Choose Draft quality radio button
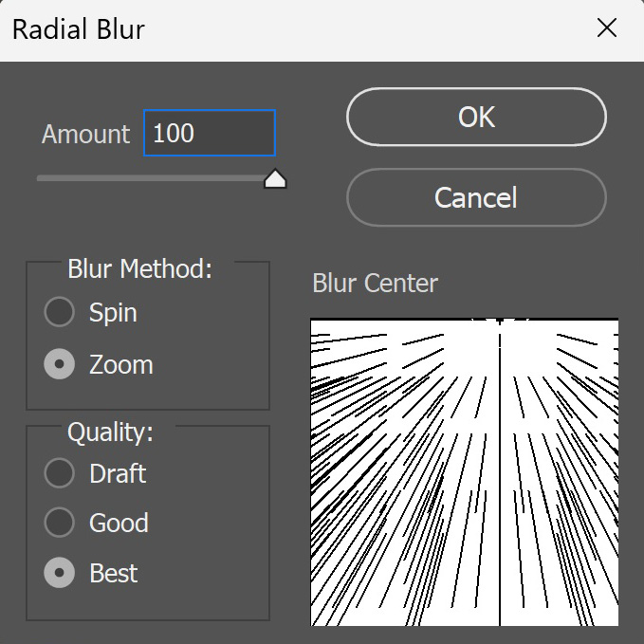 60,473
